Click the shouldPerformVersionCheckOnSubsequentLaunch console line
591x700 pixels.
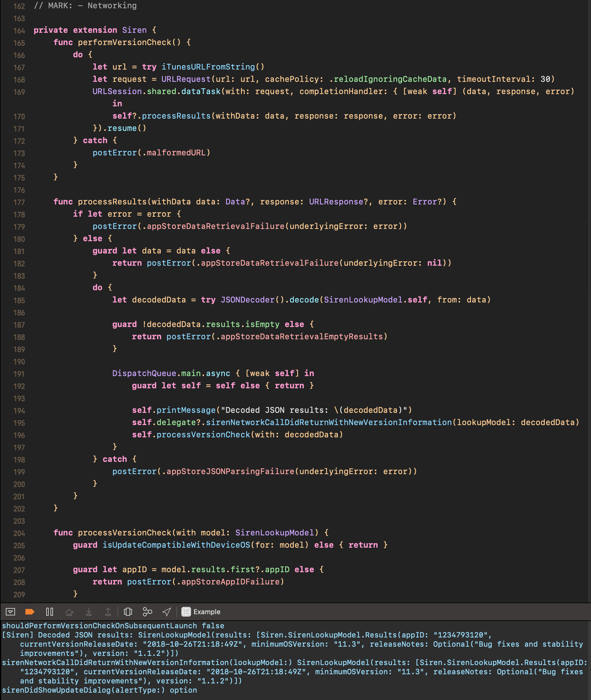tap(113, 626)
